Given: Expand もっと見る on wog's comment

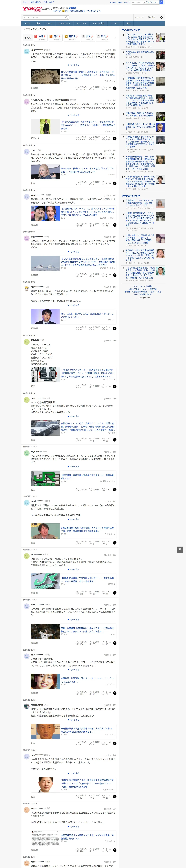Looking at the screenshot, I should click(73, 619).
